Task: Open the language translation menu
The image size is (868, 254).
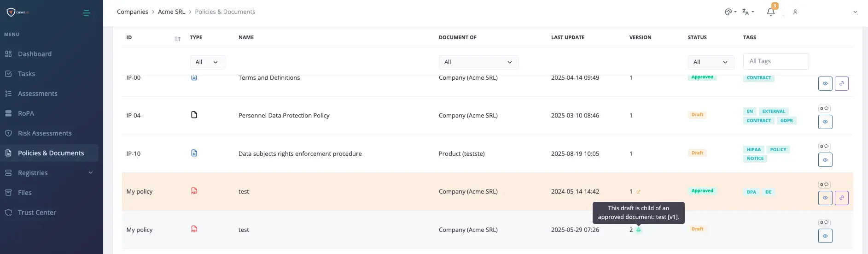Action: point(748,12)
